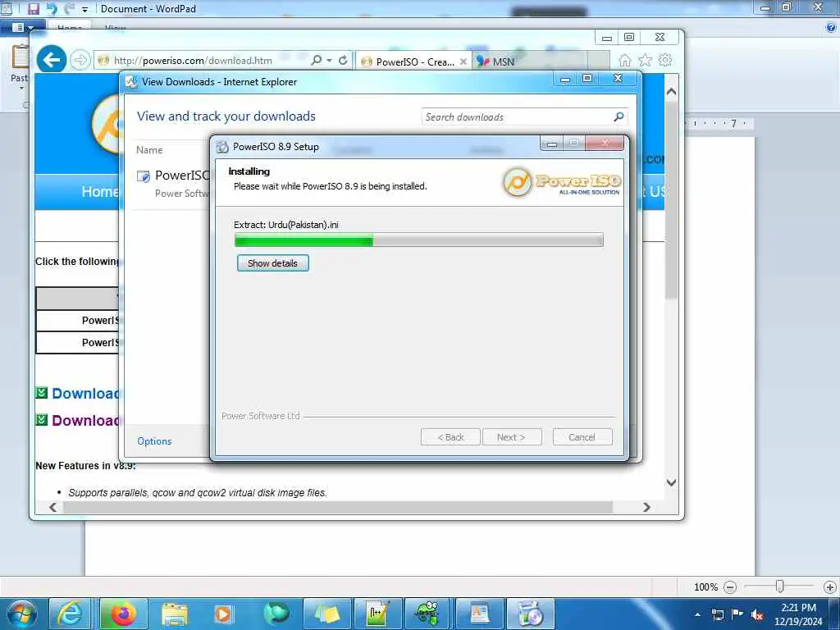Click the PowerISO logo in setup header
This screenshot has height=630, width=840.
[561, 182]
